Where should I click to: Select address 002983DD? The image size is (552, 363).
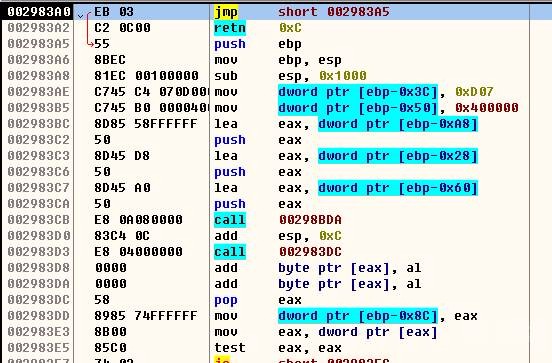tap(39, 315)
